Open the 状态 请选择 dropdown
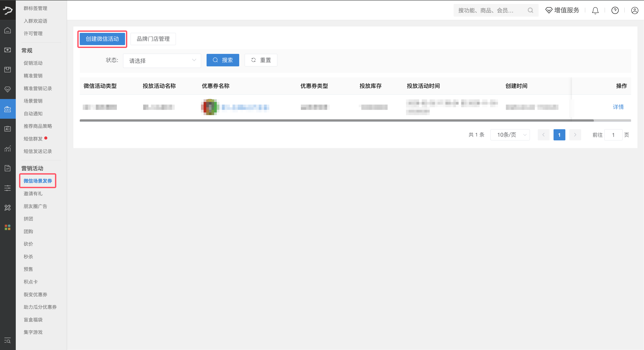The width and height of the screenshot is (644, 350). [x=162, y=60]
